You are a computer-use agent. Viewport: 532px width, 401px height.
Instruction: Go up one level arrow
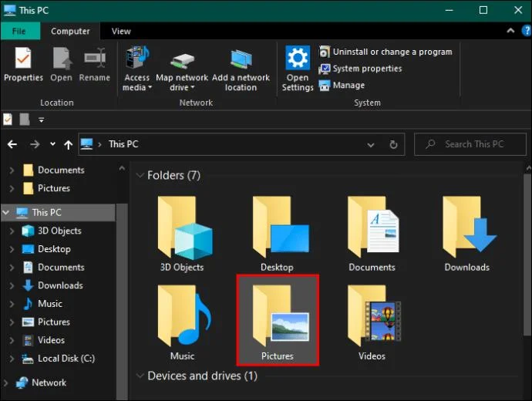(68, 145)
